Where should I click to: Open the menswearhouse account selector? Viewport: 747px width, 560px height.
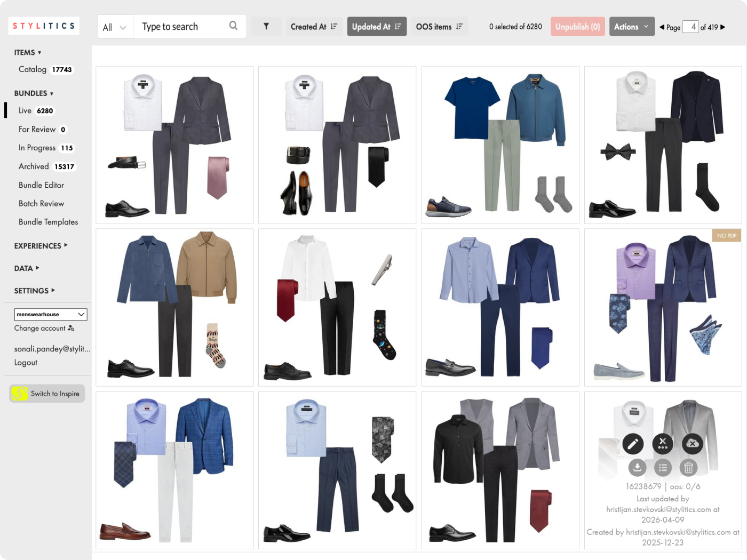click(51, 314)
